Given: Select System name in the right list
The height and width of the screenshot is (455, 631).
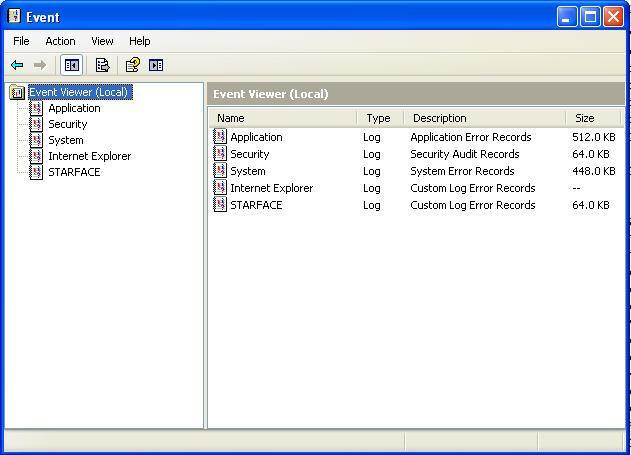Looking at the screenshot, I should pyautogui.click(x=248, y=171).
